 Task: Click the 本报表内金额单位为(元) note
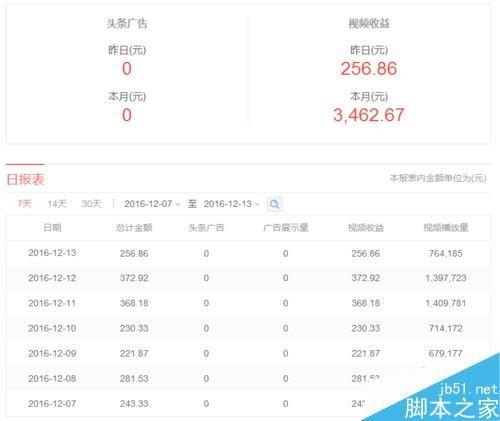pos(438,178)
